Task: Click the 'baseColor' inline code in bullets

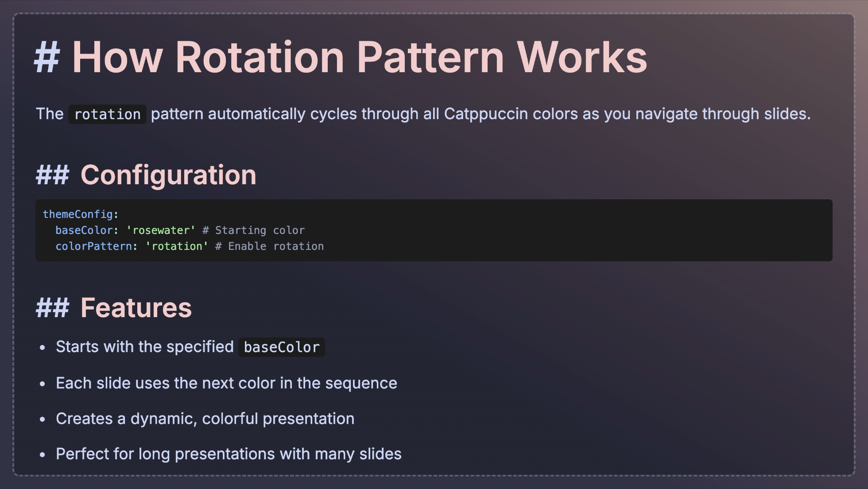Action: point(282,347)
